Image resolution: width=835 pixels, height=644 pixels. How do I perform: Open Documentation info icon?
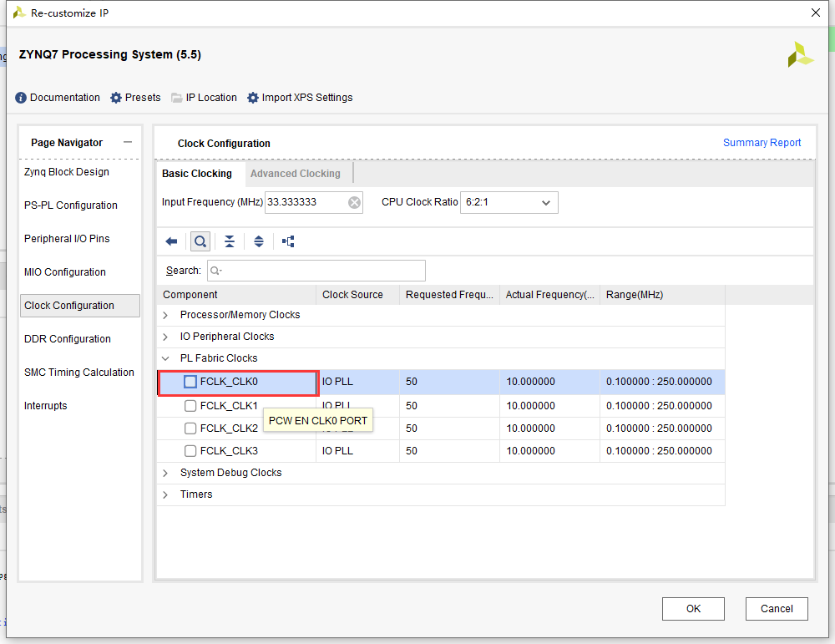coord(21,98)
